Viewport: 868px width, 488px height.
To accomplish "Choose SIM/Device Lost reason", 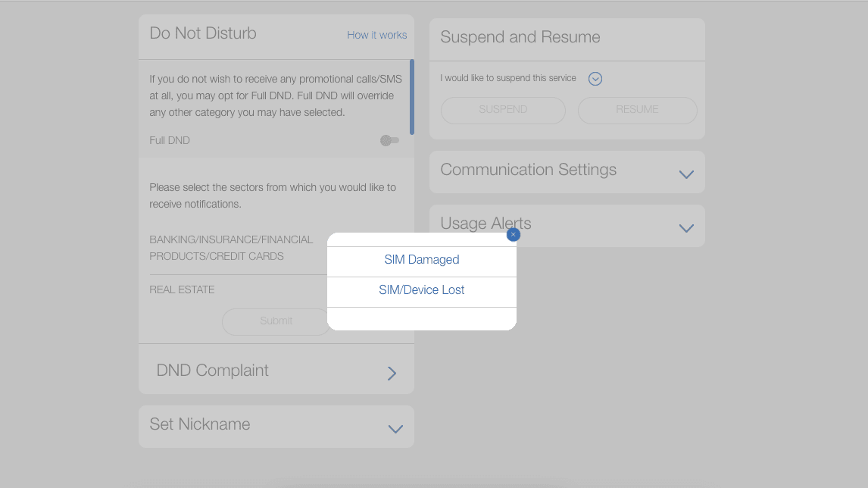I will tap(422, 290).
